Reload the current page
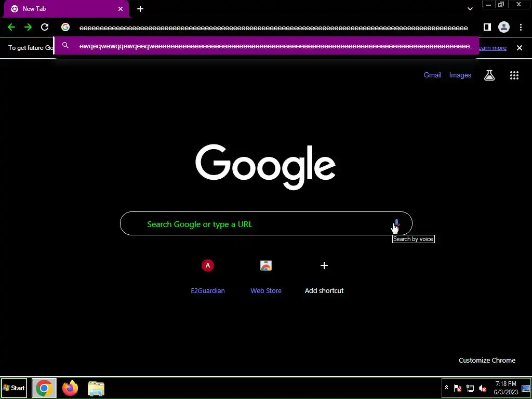 point(45,27)
